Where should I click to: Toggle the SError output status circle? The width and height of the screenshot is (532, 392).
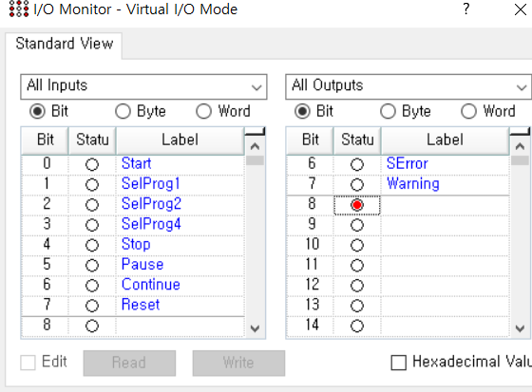coord(357,165)
